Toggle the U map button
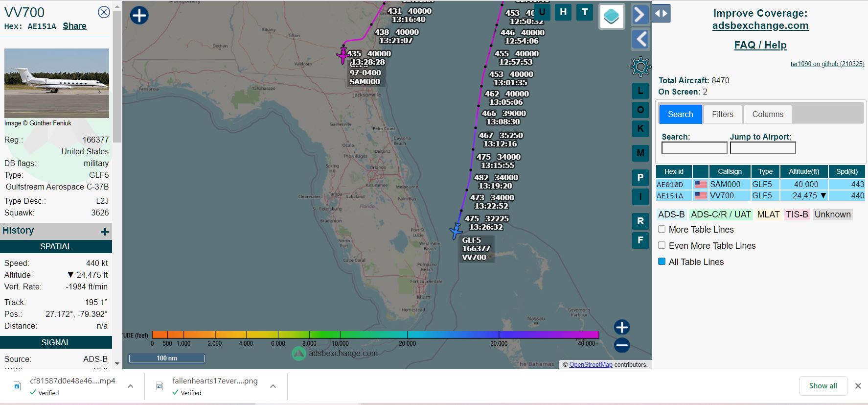868x405 pixels. [x=542, y=12]
